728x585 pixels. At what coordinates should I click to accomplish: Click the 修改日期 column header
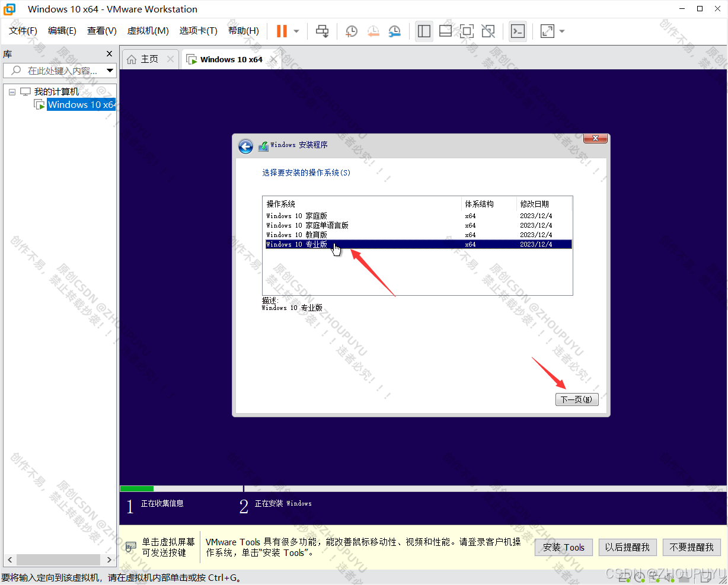pos(544,204)
